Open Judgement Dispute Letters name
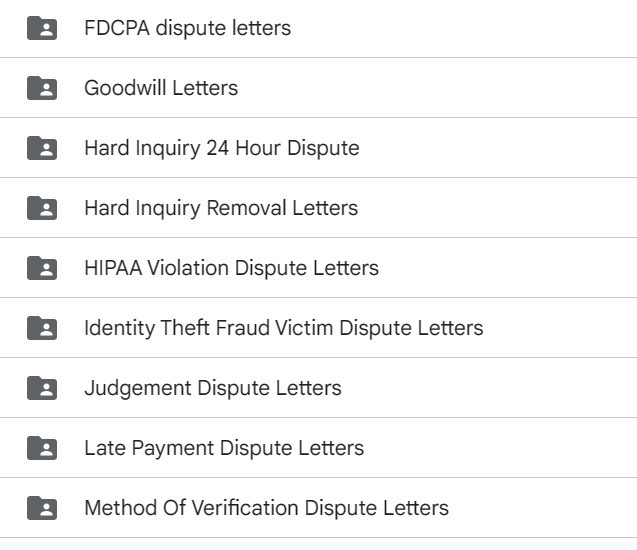 pyautogui.click(x=213, y=388)
